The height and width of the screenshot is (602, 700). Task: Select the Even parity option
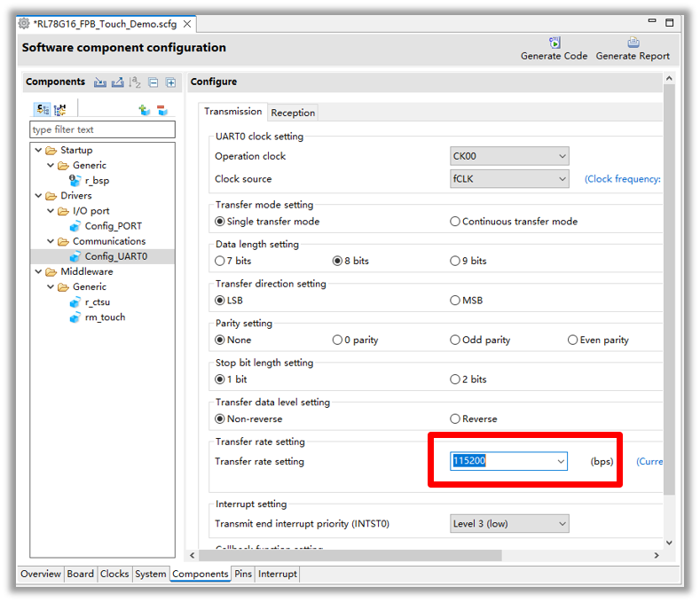point(572,340)
